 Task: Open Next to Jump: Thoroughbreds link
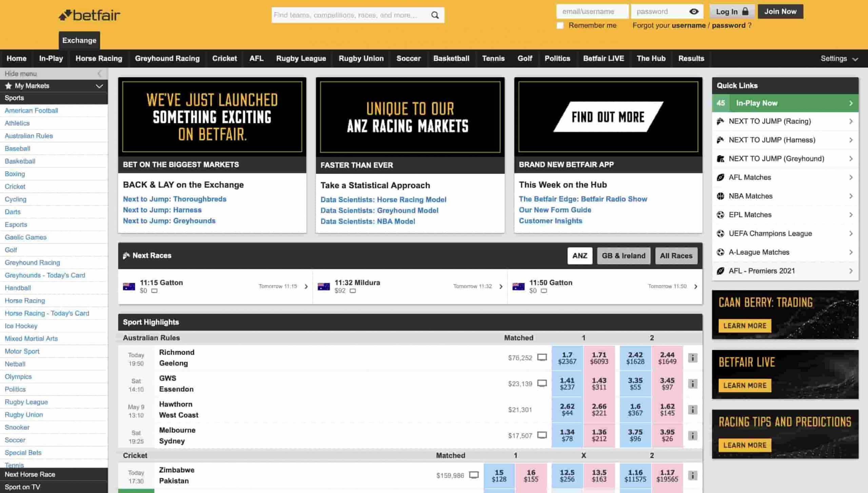pos(175,199)
